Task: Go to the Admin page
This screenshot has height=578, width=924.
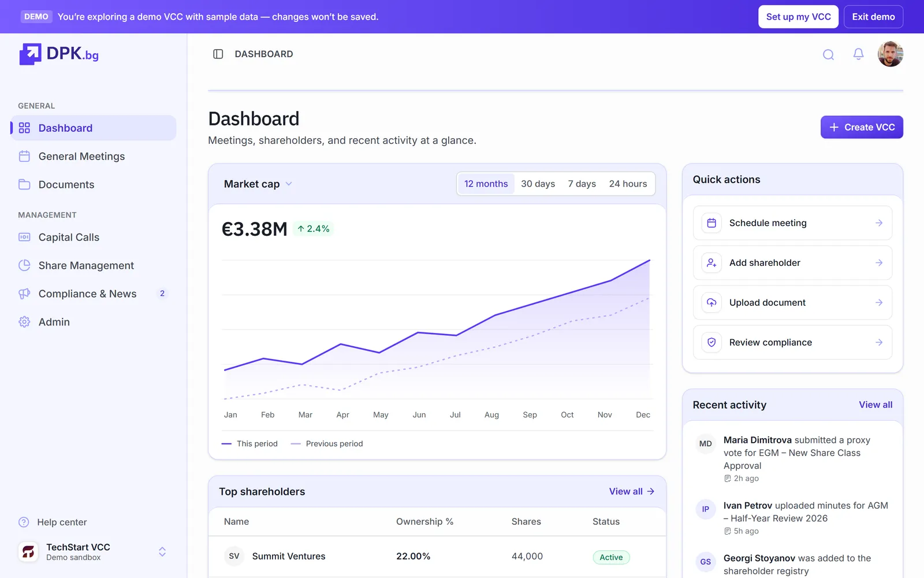Action: click(x=94, y=322)
